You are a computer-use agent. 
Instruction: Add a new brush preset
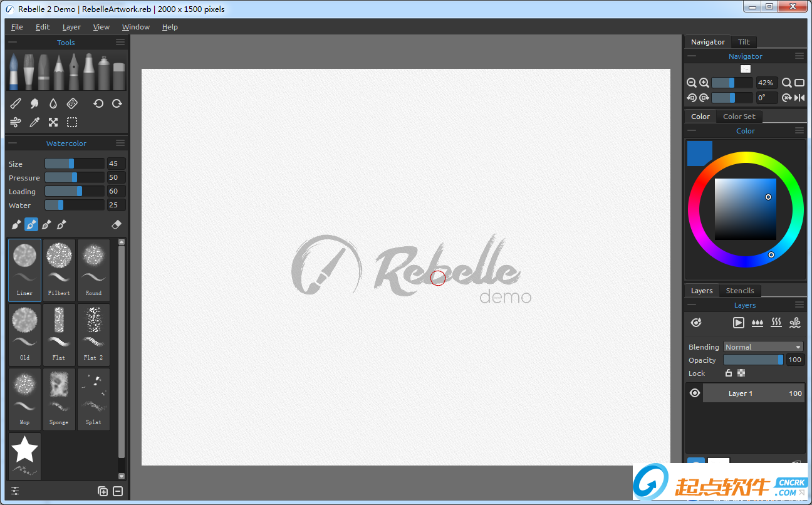pyautogui.click(x=103, y=491)
